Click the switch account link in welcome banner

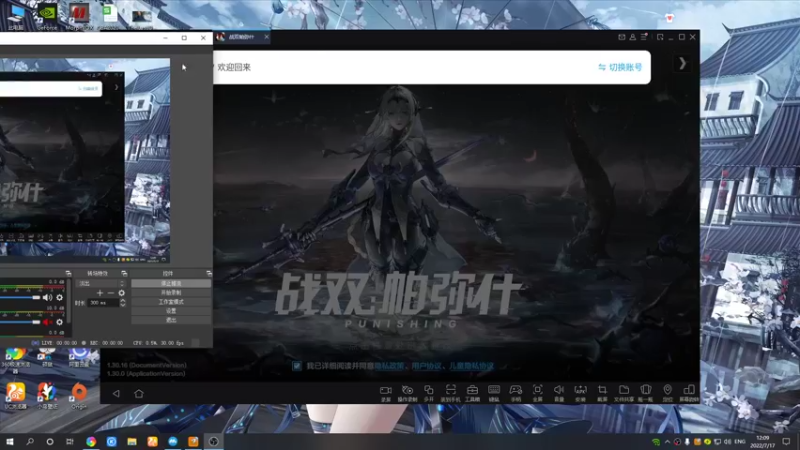(620, 67)
